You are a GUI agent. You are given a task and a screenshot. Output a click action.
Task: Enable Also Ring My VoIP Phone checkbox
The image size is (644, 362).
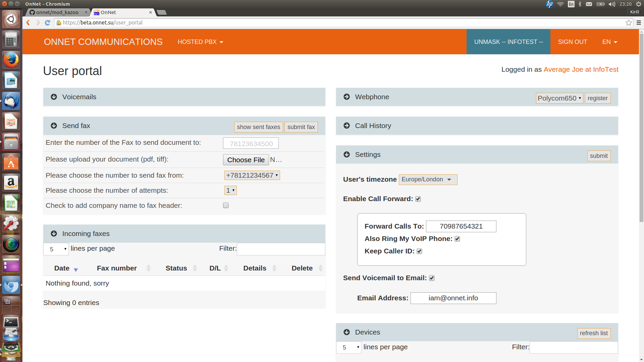[457, 239]
